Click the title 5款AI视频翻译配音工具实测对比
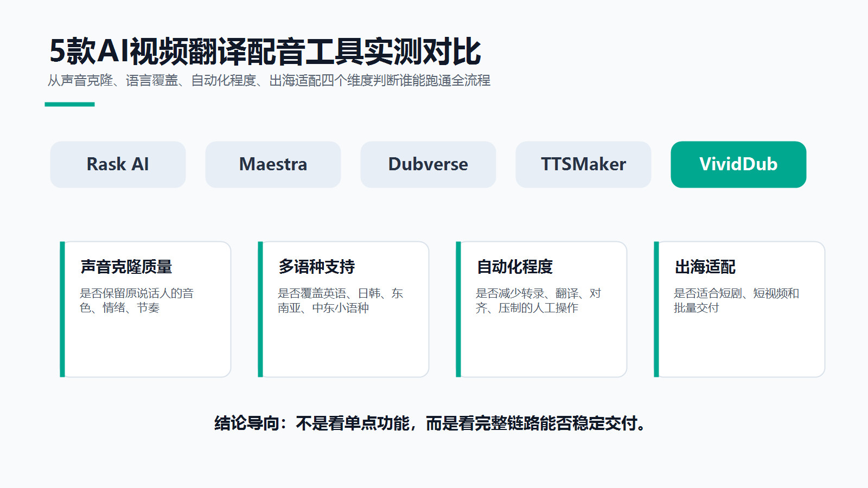868x488 pixels. click(x=265, y=52)
